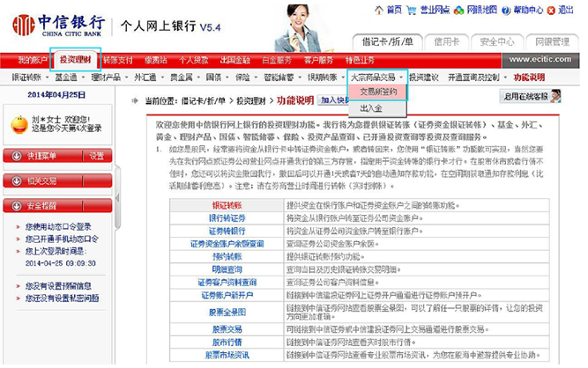The height and width of the screenshot is (368, 588).
Task: Switch to 借记卡/折/单 tab
Action: pyautogui.click(x=387, y=42)
